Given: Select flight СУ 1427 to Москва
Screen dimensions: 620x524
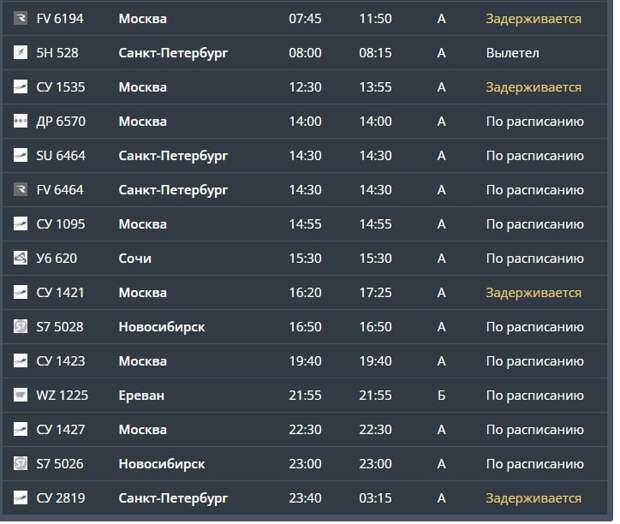Looking at the screenshot, I should click(304, 429).
